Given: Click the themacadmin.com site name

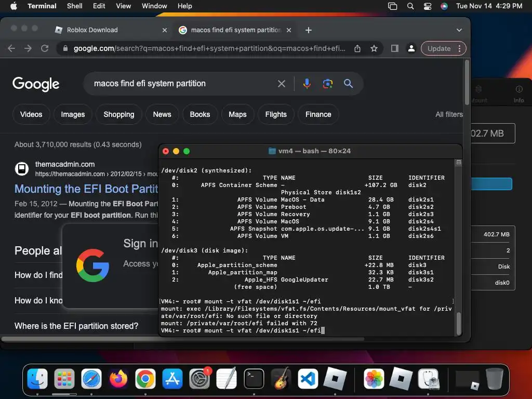Looking at the screenshot, I should click(65, 164).
